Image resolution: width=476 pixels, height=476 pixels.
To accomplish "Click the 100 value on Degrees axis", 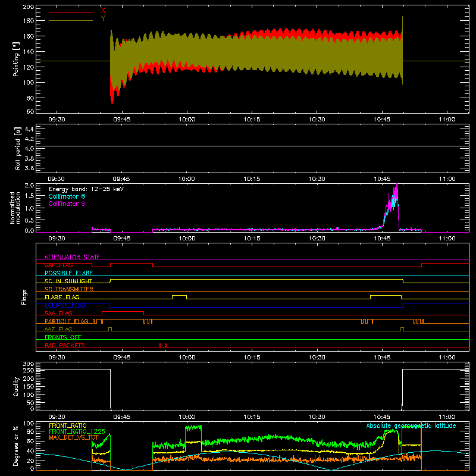I will [x=29, y=424].
